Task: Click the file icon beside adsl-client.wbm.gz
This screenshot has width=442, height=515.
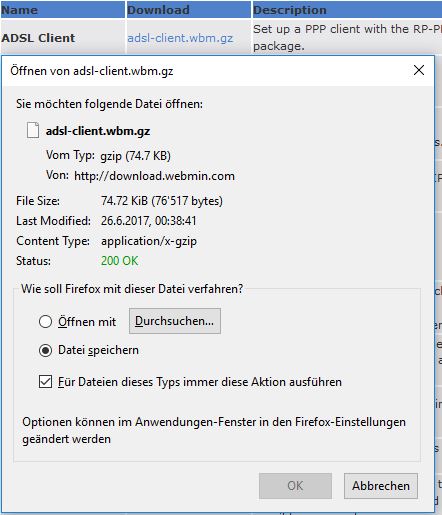Action: (x=33, y=130)
